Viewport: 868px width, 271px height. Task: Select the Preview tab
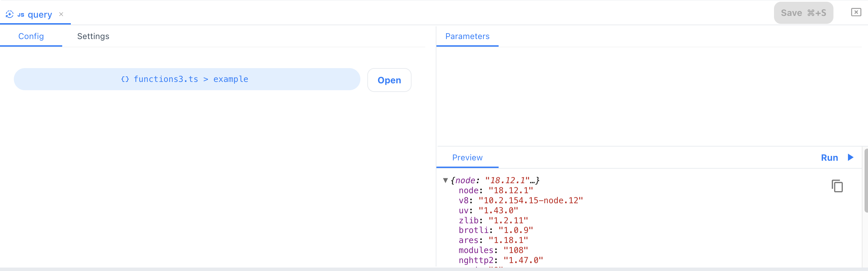[x=467, y=158]
